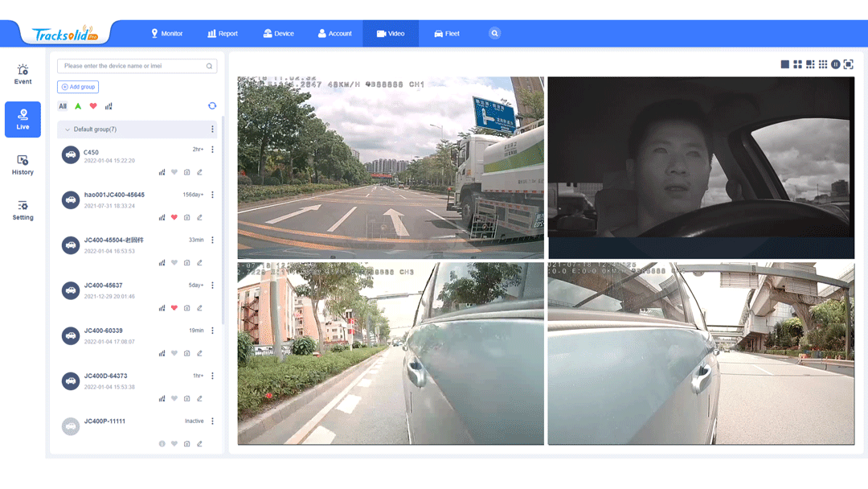Edit the JC400-45637 device entry
The image size is (868, 489).
coord(199,308)
